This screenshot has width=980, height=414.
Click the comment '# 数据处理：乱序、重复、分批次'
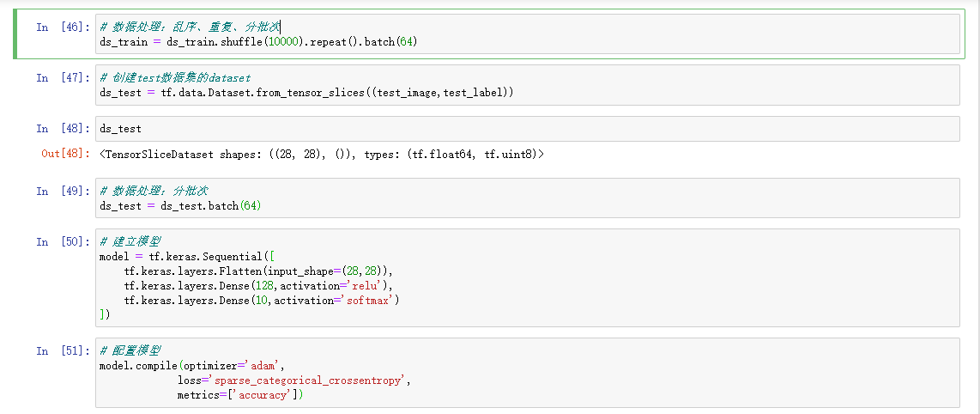click(190, 27)
